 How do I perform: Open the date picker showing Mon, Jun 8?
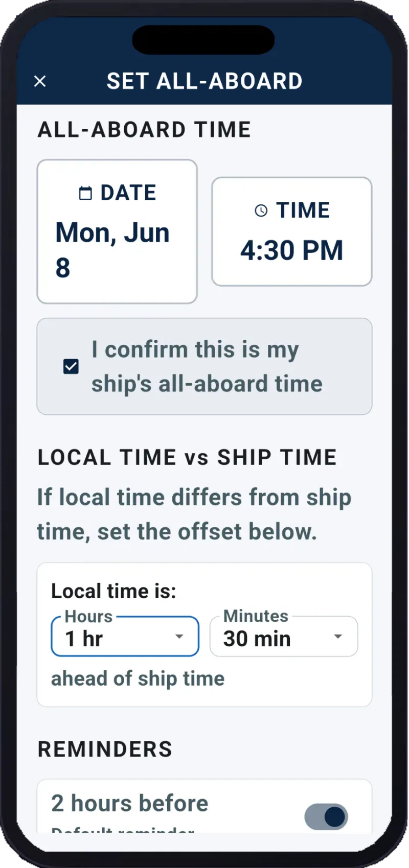(x=117, y=231)
